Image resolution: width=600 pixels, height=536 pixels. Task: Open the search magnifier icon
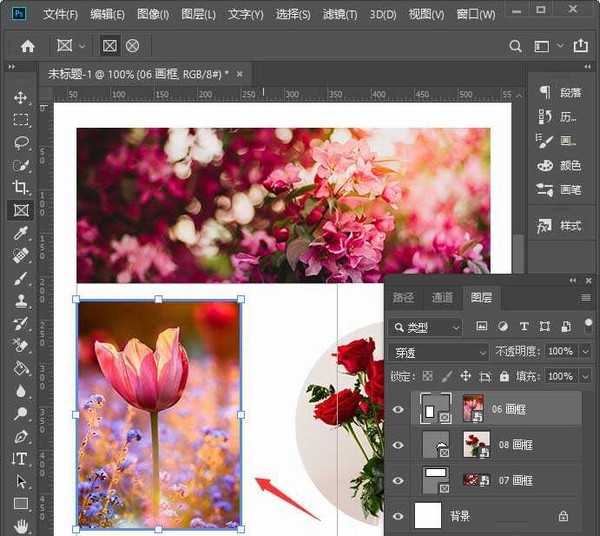click(x=516, y=46)
